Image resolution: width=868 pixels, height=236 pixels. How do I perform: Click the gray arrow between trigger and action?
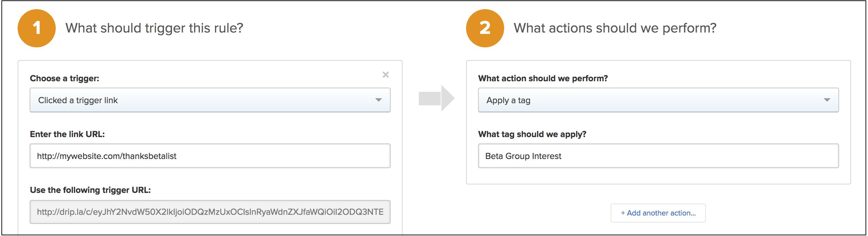[x=436, y=98]
